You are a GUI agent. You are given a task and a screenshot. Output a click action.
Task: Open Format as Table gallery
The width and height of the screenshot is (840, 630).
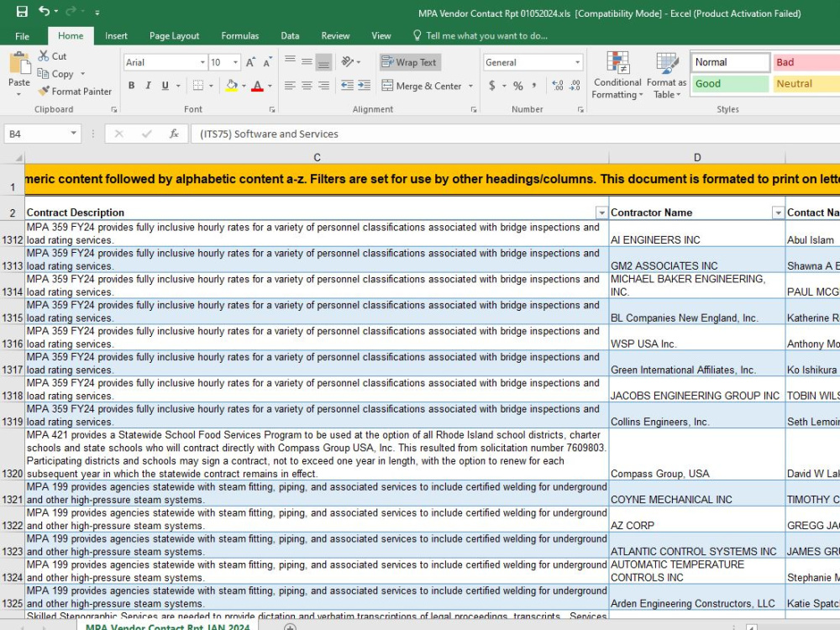[666, 75]
